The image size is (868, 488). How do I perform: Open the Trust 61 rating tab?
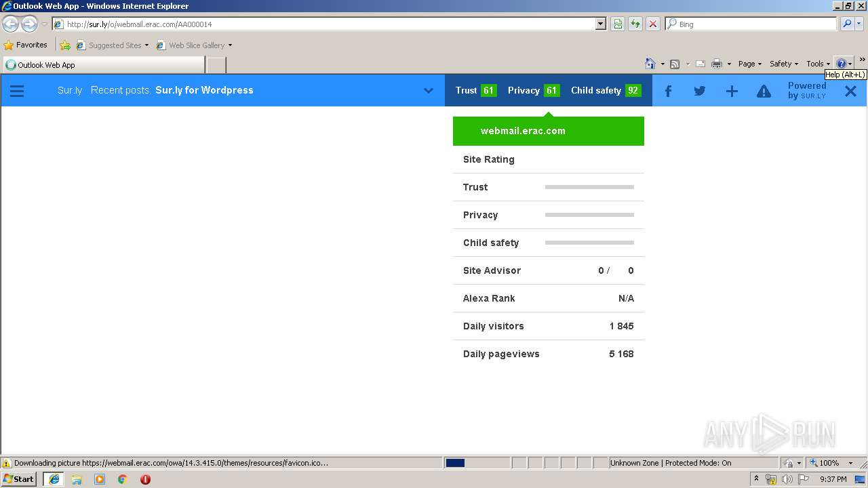[476, 90]
